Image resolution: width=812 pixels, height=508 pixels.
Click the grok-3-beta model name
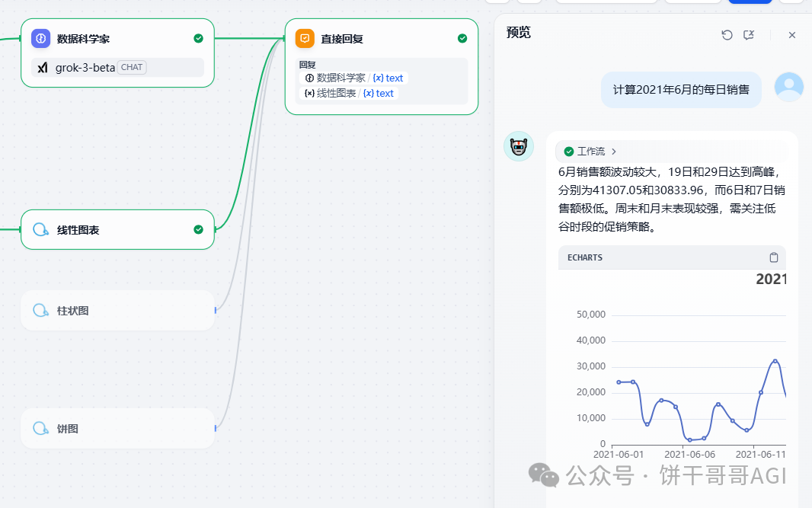85,67
